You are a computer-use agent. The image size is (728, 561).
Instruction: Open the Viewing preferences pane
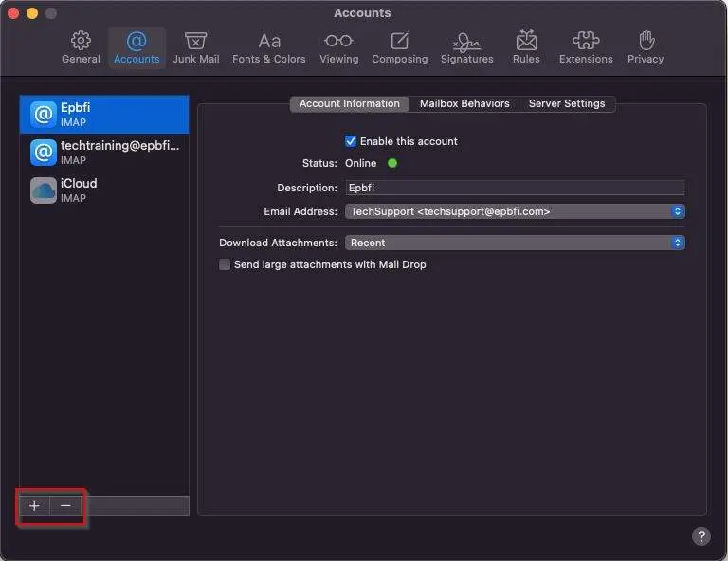(x=338, y=47)
